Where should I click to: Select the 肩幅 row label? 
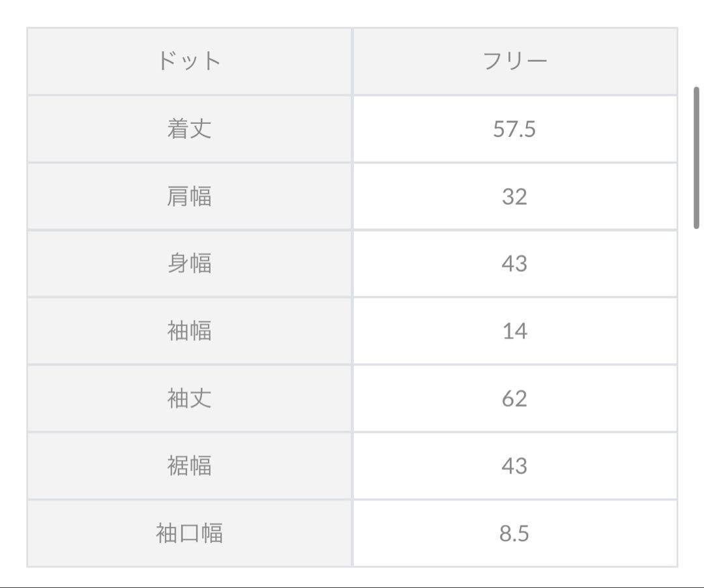pyautogui.click(x=189, y=196)
